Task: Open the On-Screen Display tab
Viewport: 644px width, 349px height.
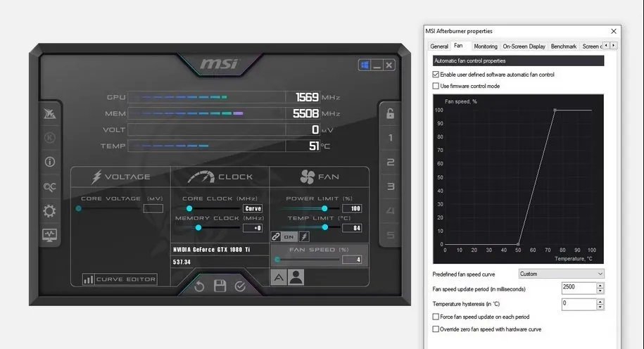Action: pyautogui.click(x=524, y=46)
